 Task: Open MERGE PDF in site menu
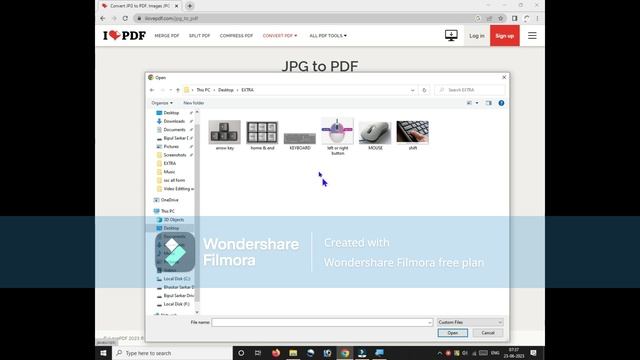167,36
